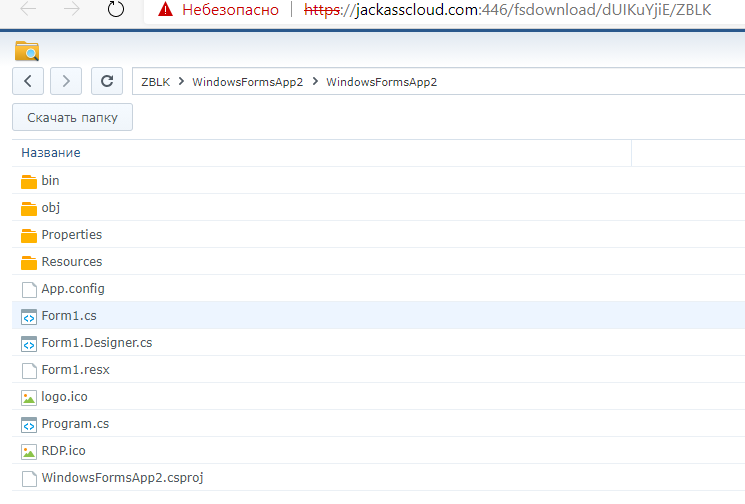Go back with file browser back button

click(x=28, y=81)
